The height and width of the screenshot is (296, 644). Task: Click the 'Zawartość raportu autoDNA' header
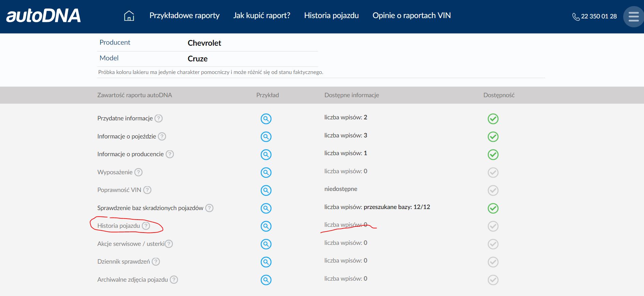point(135,95)
